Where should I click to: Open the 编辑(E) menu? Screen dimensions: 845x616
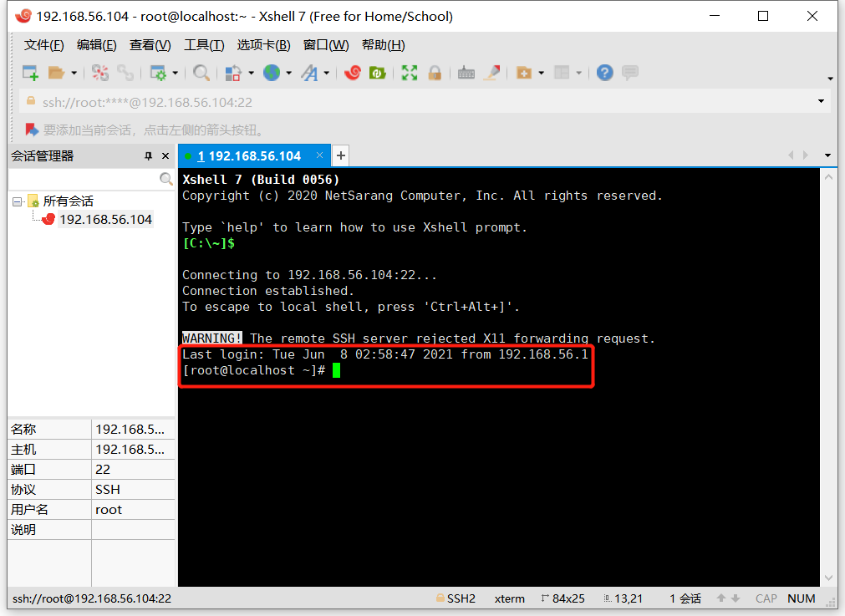point(96,45)
